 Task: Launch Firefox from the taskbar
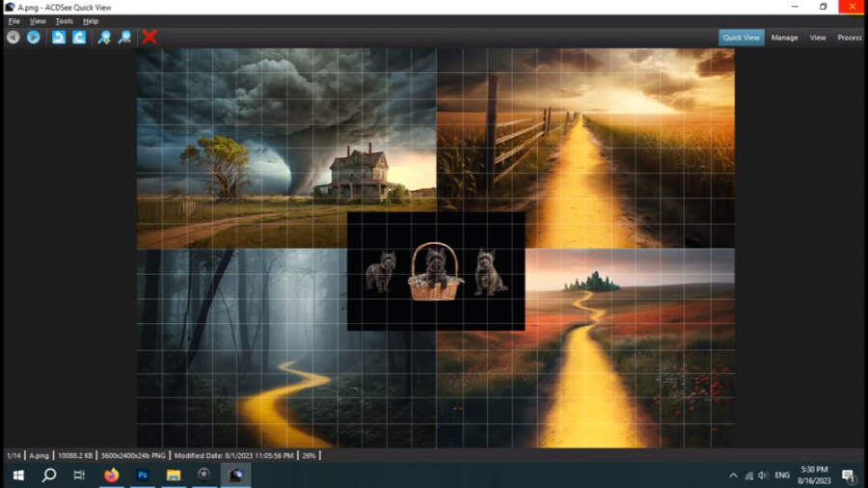[111, 475]
